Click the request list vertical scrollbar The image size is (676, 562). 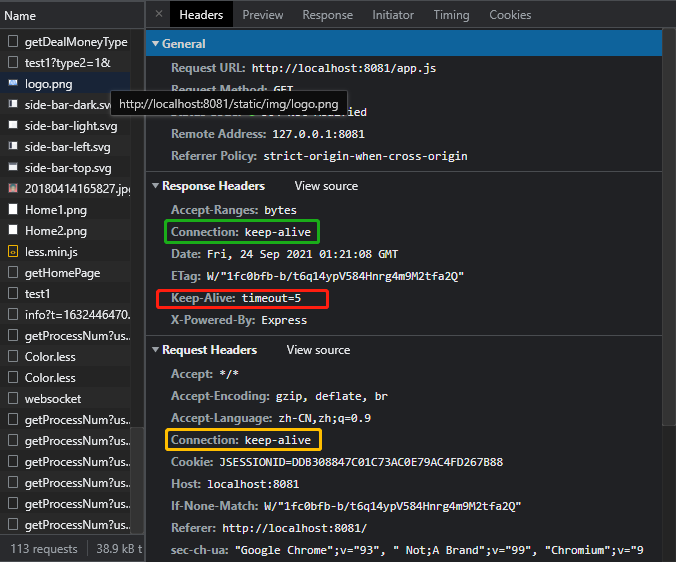[x=137, y=479]
